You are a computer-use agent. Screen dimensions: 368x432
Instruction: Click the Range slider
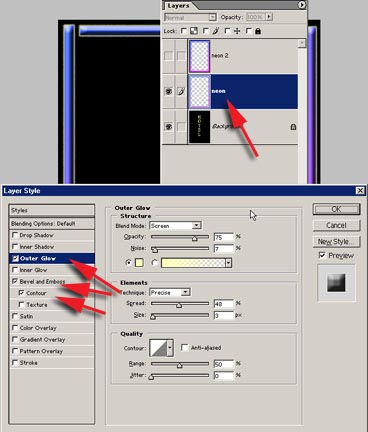click(x=180, y=364)
